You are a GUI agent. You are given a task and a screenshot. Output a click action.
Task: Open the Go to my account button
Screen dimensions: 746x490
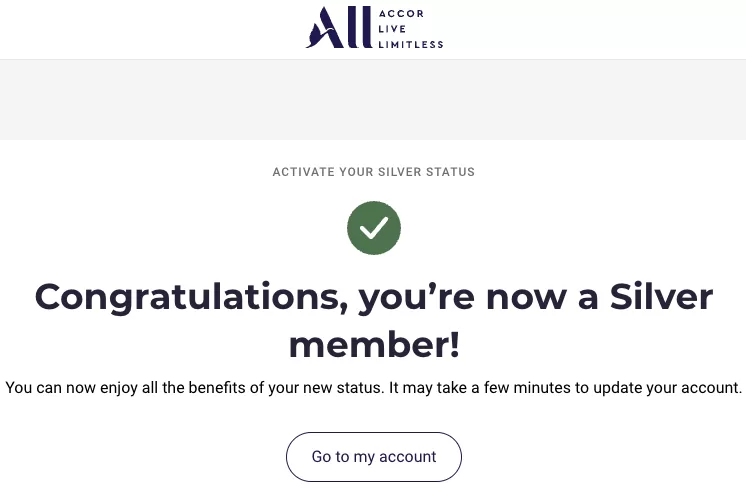[x=373, y=457]
